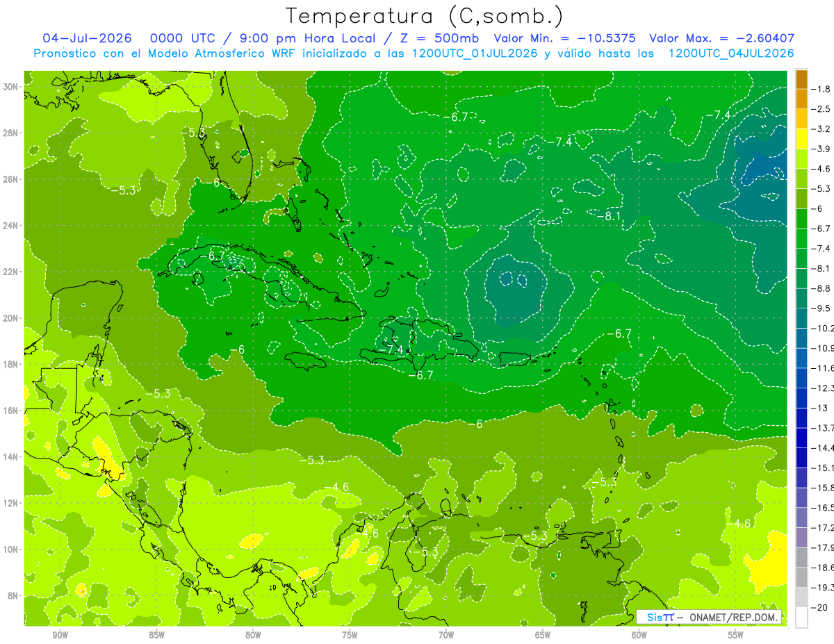Click the legend value '-3.9'
Viewport: 834px width, 644px height.
(x=822, y=149)
